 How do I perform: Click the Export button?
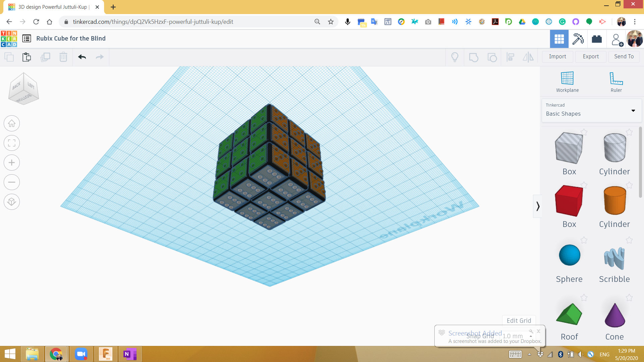click(591, 57)
